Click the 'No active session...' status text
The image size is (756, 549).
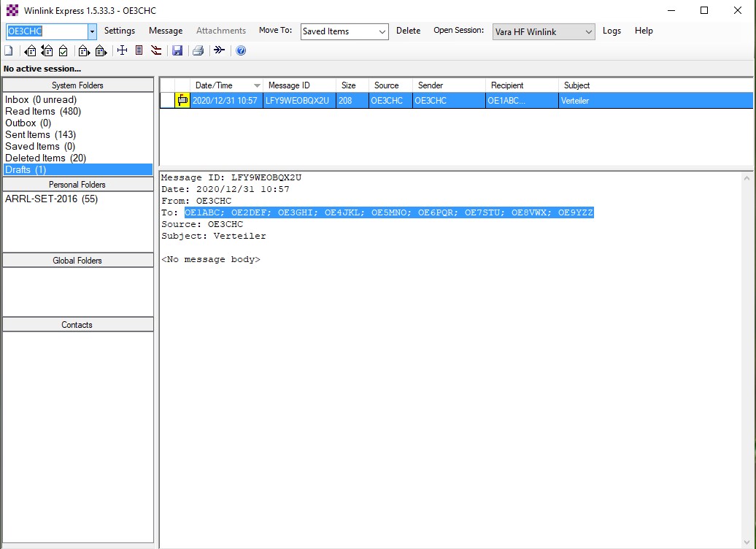tap(42, 69)
